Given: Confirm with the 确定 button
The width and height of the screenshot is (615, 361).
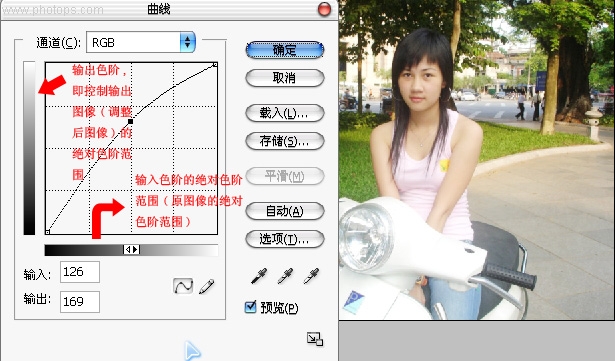Looking at the screenshot, I should 285,50.
